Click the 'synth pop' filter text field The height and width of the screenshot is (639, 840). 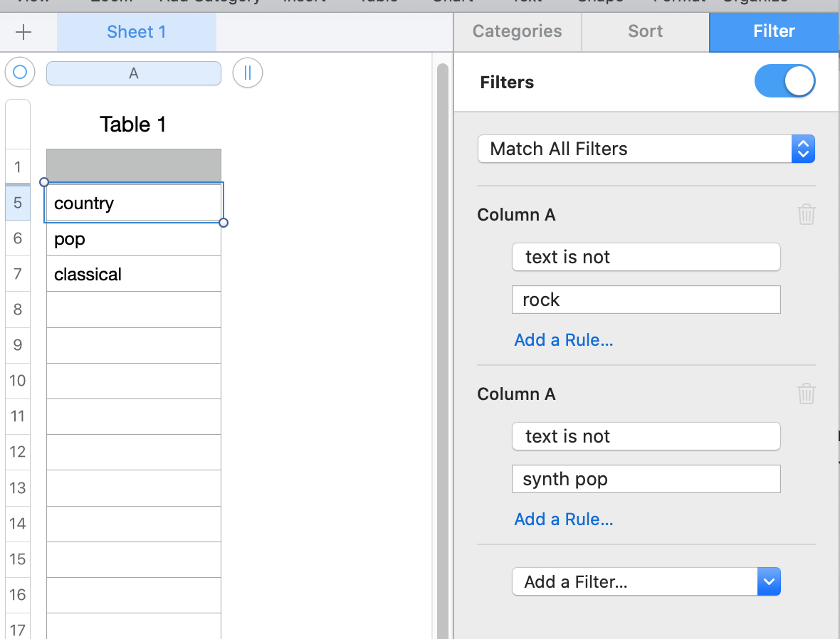[x=646, y=479]
